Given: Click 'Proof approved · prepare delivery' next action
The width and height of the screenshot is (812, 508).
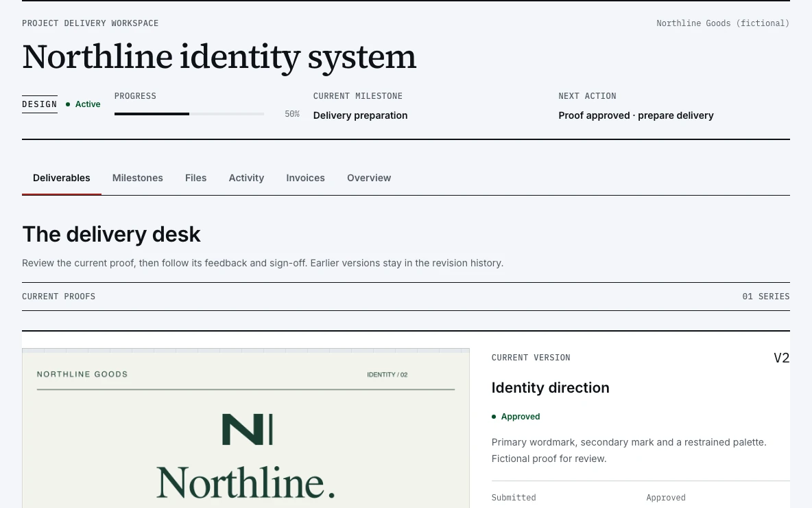Looking at the screenshot, I should pos(636,115).
